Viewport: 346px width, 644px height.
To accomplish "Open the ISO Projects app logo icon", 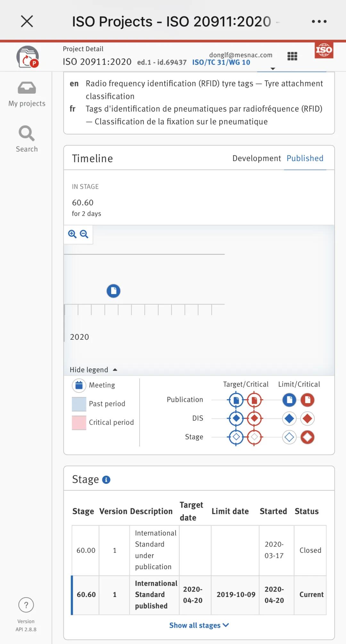I will [28, 57].
